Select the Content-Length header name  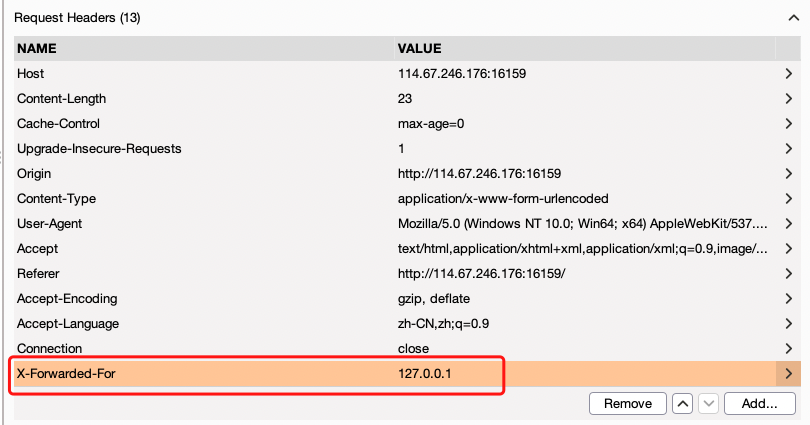click(x=61, y=99)
